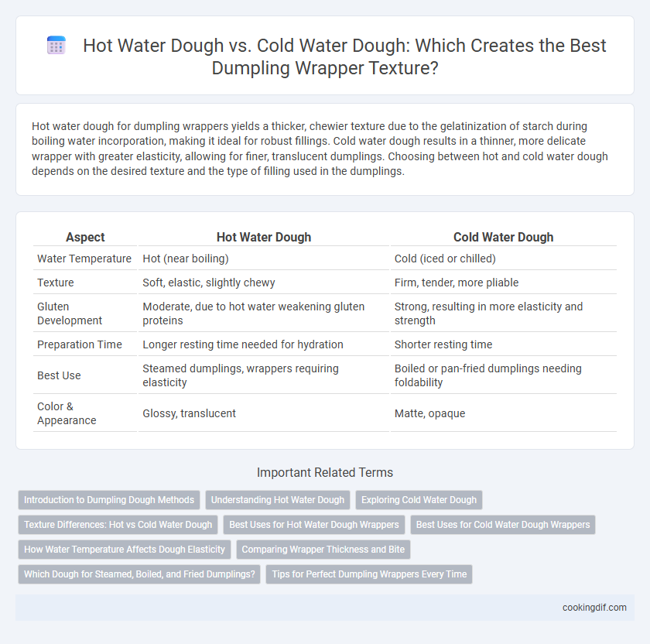Image resolution: width=650 pixels, height=644 pixels.
Task: Select 'Best Uses for Cold Water Dough Wrappers'
Action: [503, 525]
